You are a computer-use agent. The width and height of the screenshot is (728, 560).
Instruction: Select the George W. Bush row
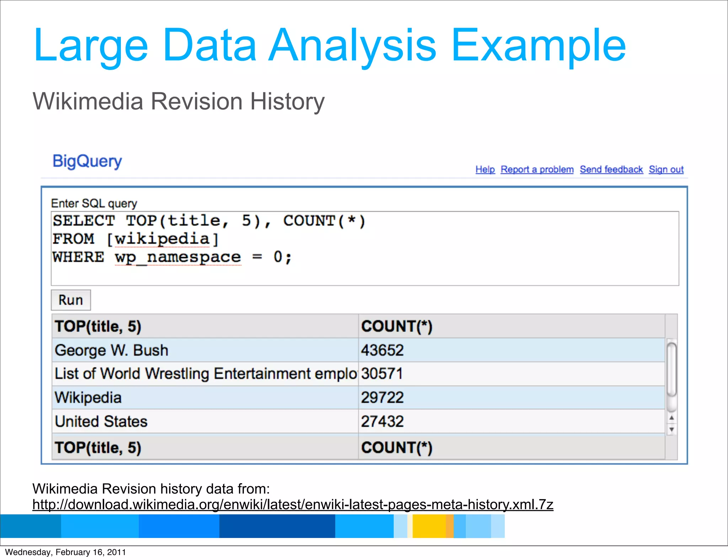(x=358, y=350)
